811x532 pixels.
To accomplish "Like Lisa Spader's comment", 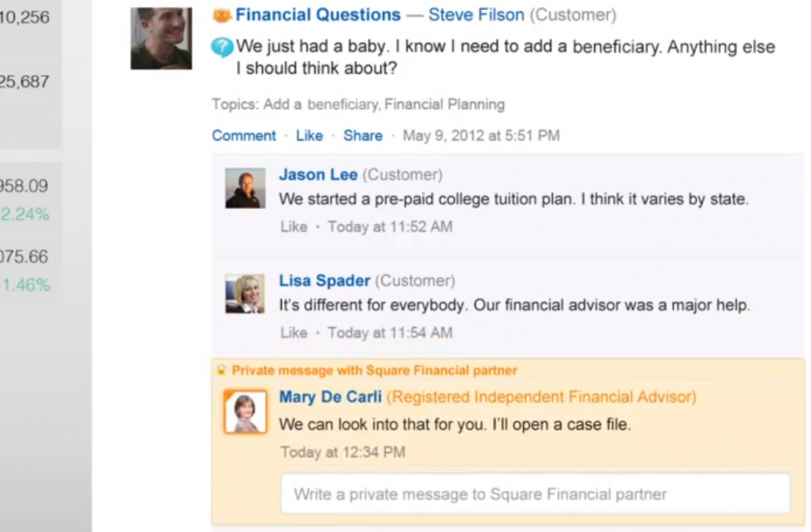I will (293, 333).
